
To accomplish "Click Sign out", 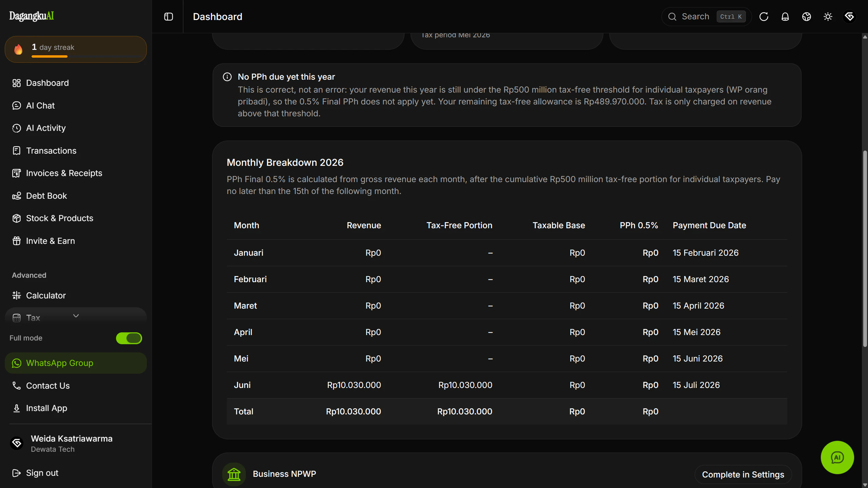I will pos(76,473).
